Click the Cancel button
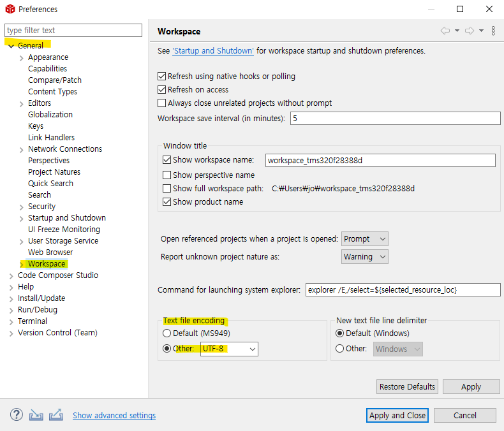This screenshot has width=504, height=431. click(x=465, y=415)
